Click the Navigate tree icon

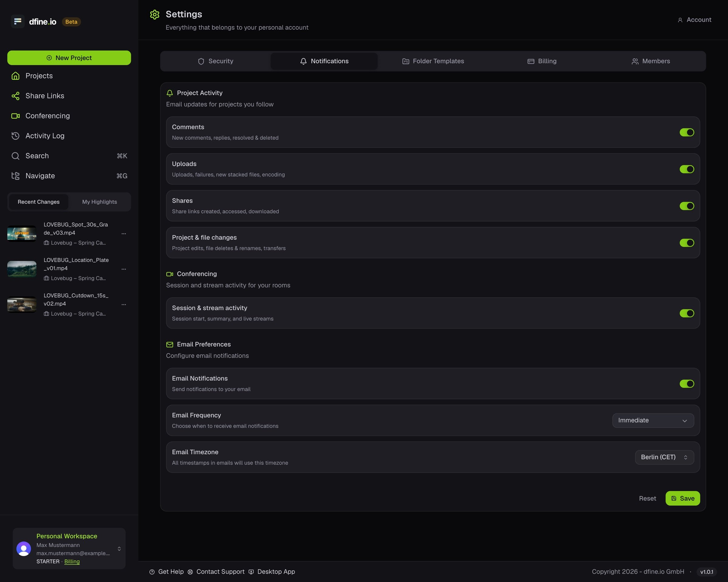15,176
